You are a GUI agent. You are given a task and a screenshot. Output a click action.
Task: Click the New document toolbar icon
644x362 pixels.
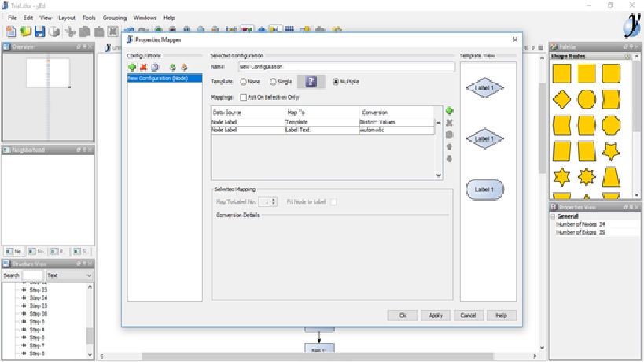click(11, 31)
